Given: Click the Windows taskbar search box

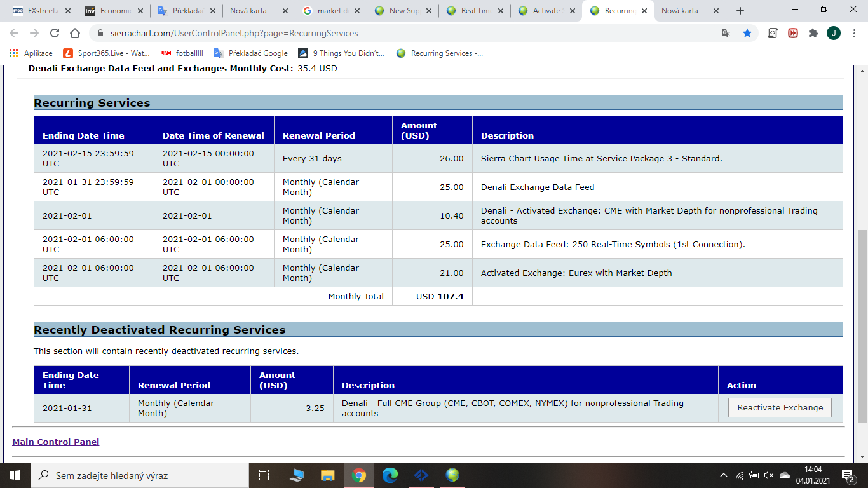Looking at the screenshot, I should point(140,475).
